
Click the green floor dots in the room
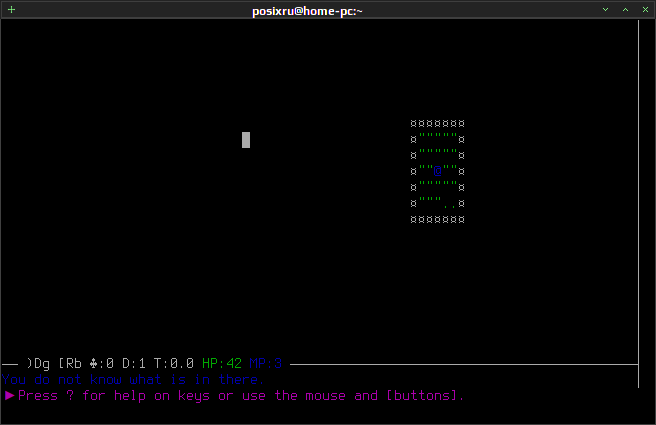click(450, 206)
